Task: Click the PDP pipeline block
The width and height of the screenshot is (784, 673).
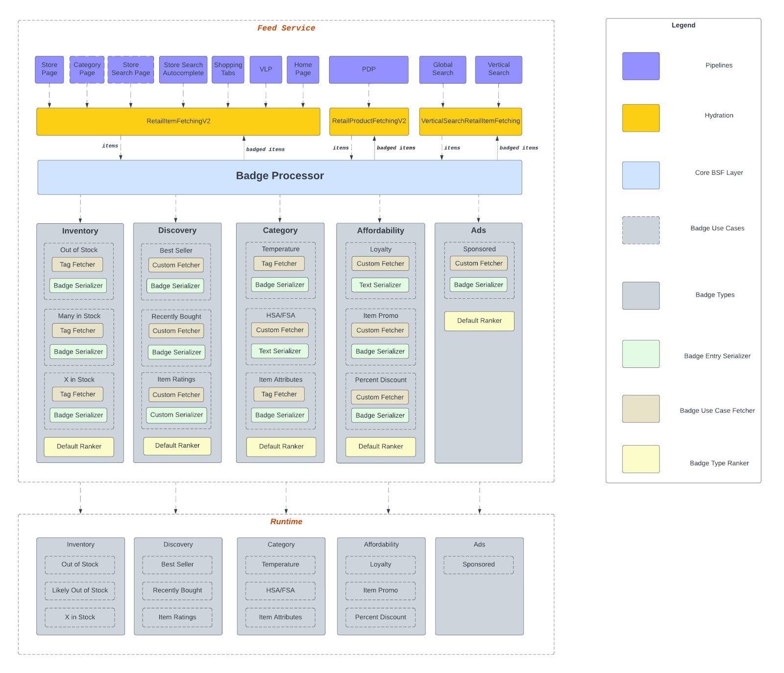Action: (368, 69)
